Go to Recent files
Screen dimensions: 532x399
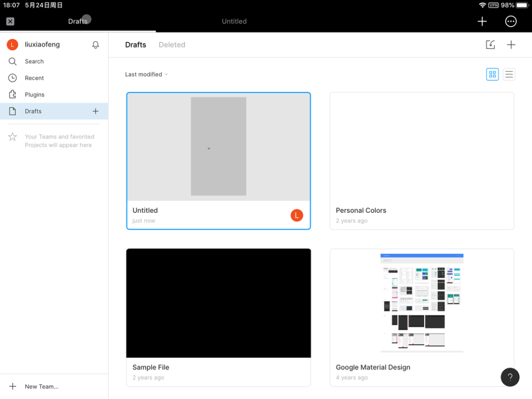click(34, 78)
